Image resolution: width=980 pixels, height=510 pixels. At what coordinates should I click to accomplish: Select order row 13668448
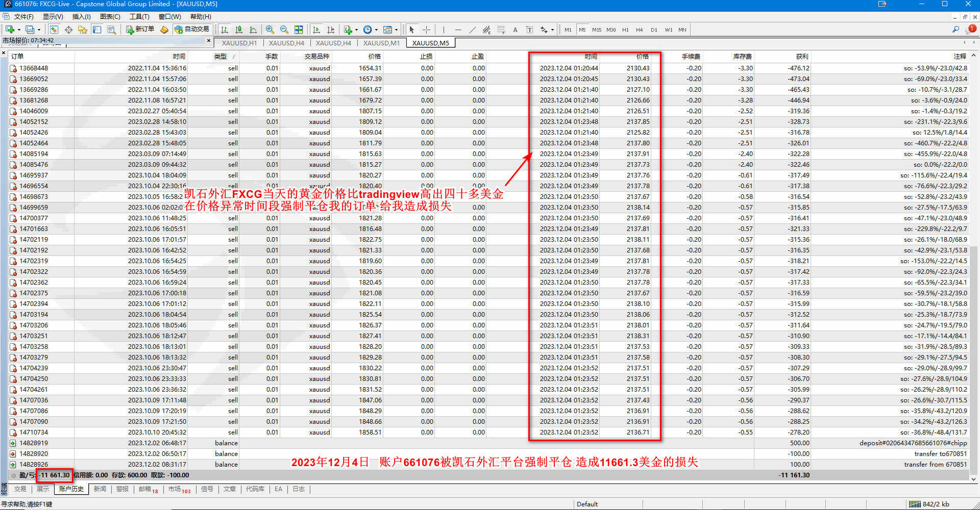(489, 68)
